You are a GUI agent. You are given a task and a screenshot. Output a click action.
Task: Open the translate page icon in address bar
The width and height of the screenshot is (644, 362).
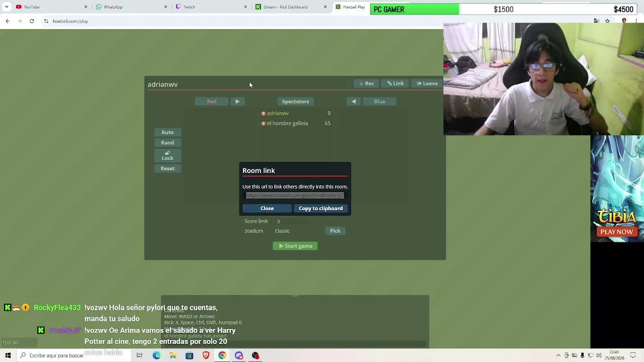click(x=596, y=21)
